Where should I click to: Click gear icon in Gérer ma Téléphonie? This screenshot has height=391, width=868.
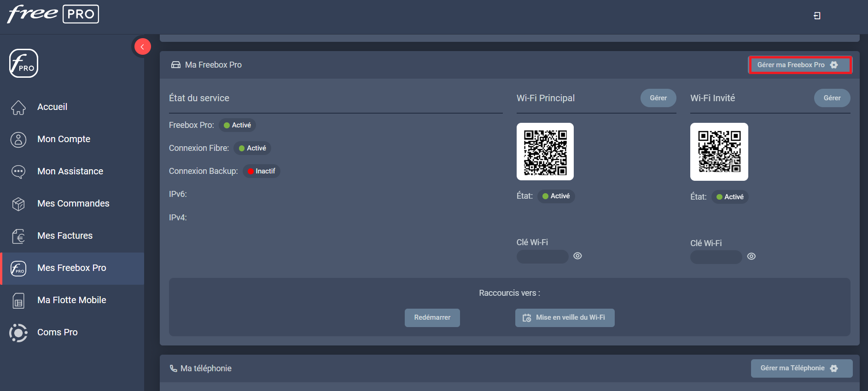pyautogui.click(x=834, y=368)
